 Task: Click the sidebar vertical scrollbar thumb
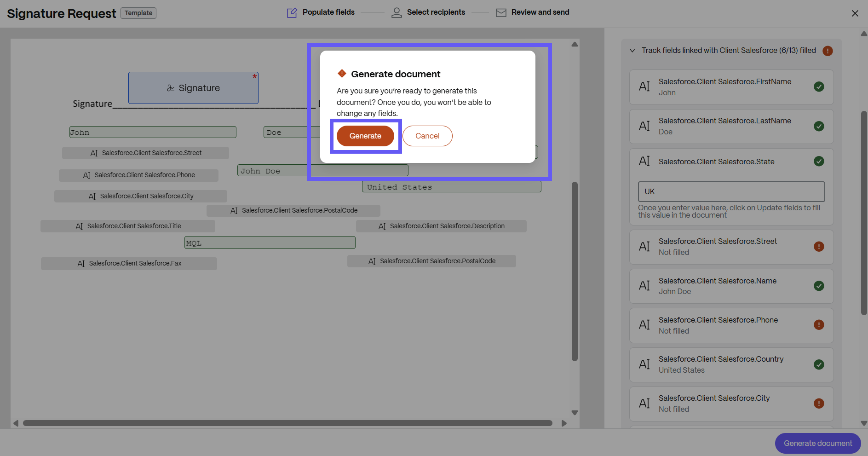pos(864,213)
